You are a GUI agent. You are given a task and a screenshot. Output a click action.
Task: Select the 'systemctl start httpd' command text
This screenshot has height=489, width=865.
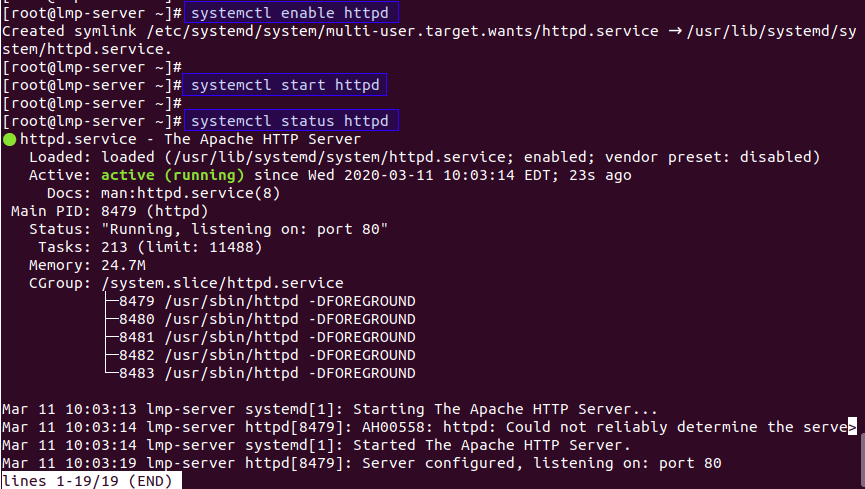[285, 85]
